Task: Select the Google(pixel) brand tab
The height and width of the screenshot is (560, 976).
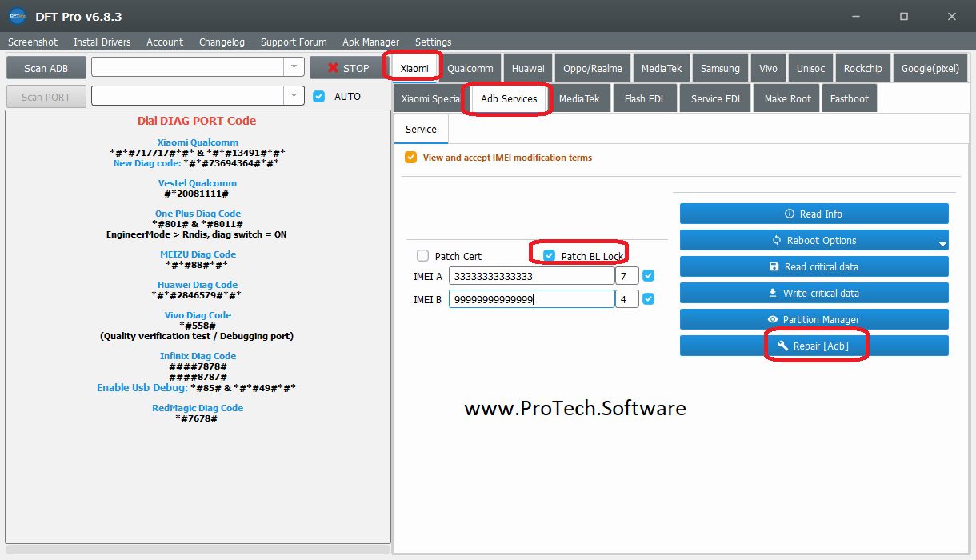Action: click(930, 68)
